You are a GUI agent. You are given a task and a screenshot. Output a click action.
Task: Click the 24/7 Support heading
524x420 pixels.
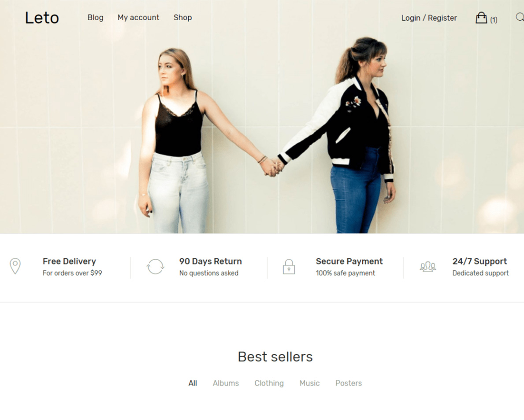[479, 261]
